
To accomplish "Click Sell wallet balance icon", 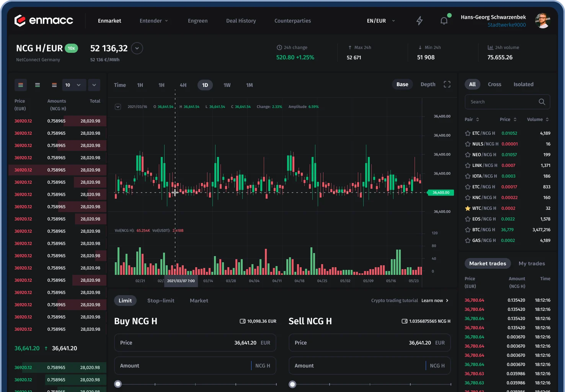I will pyautogui.click(x=405, y=321).
